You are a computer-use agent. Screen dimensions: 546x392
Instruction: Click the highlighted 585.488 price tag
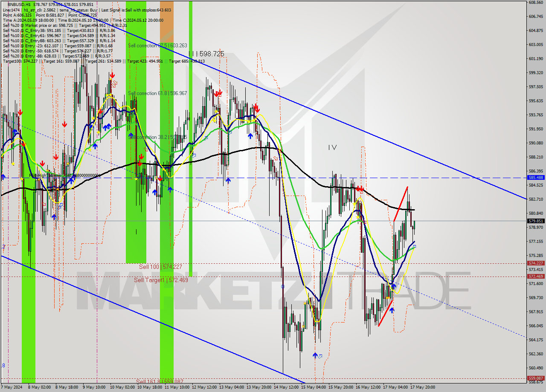(536, 178)
